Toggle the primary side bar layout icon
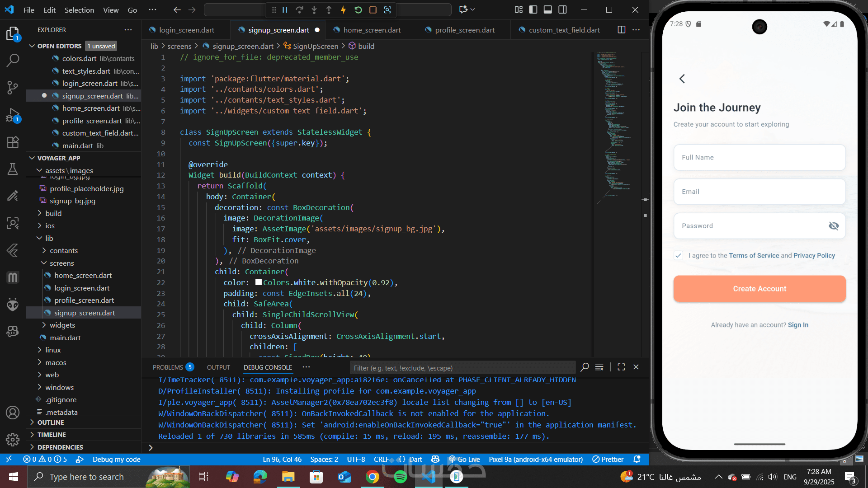 click(533, 9)
